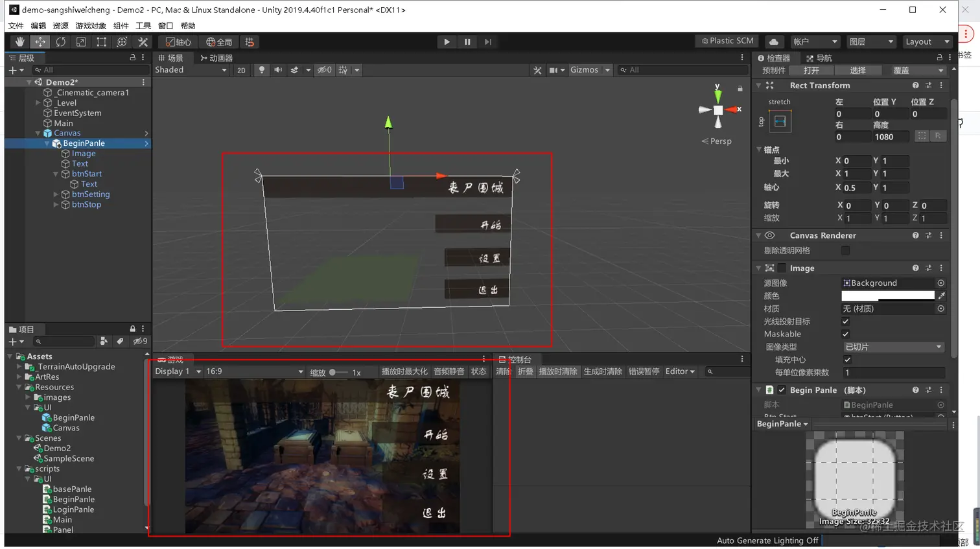The height and width of the screenshot is (549, 980).
Task: Click the Pause button
Action: [467, 42]
